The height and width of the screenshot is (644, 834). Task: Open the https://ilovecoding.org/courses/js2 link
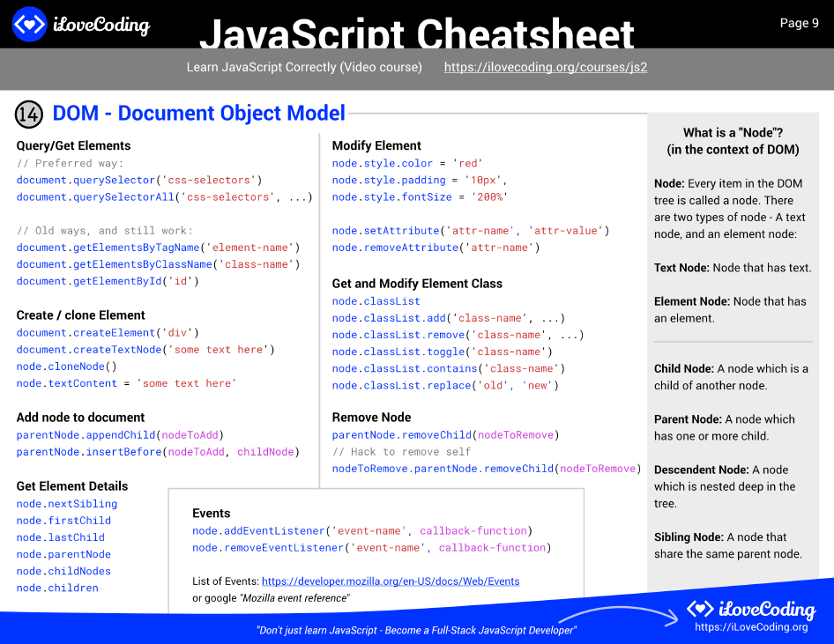click(545, 67)
